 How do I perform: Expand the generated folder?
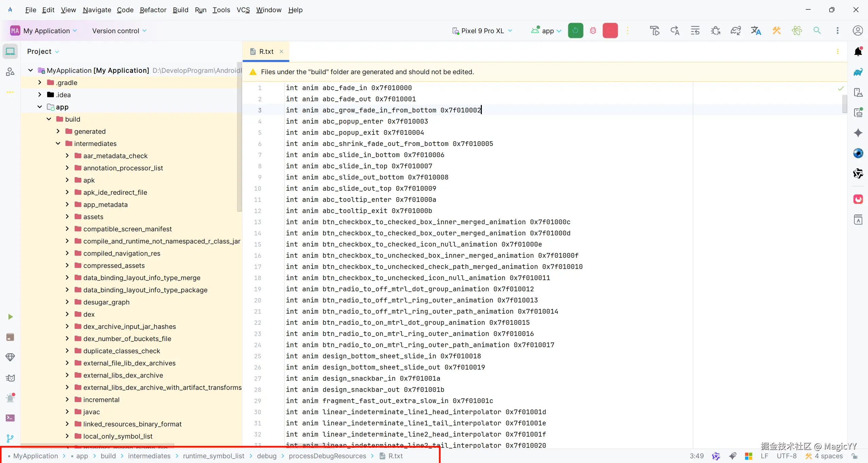(x=58, y=131)
